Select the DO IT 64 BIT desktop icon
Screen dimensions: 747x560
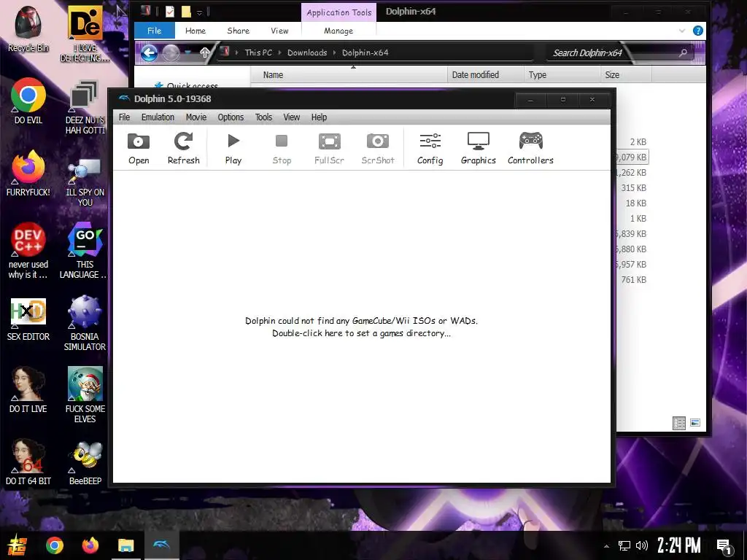click(x=28, y=462)
